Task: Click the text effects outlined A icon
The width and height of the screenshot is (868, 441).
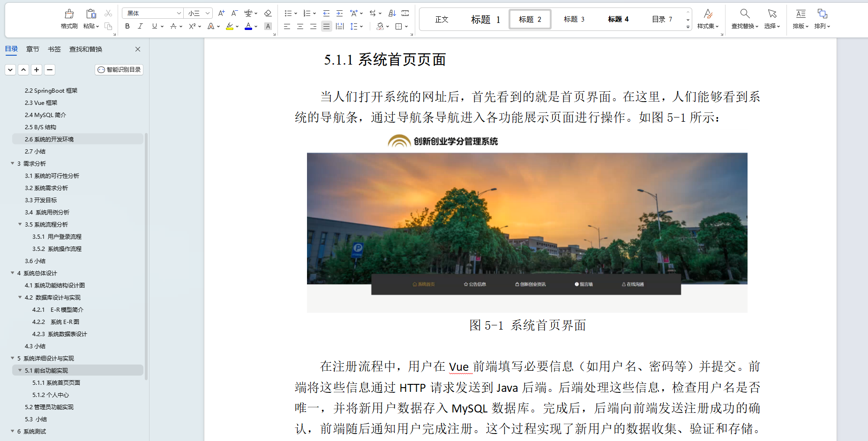Action: click(211, 26)
